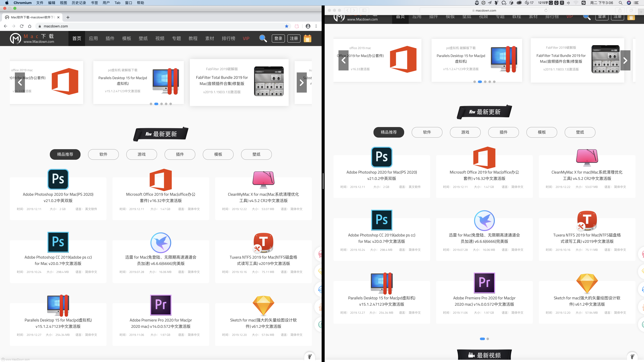
Task: Click carousel previous arrow in Safari page
Action: [x=344, y=60]
